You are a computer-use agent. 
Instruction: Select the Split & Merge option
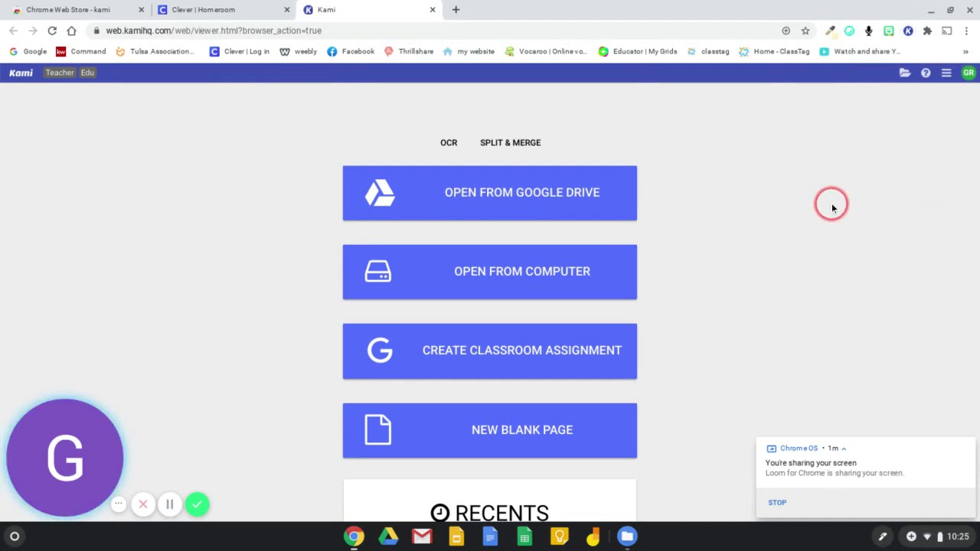coord(511,142)
